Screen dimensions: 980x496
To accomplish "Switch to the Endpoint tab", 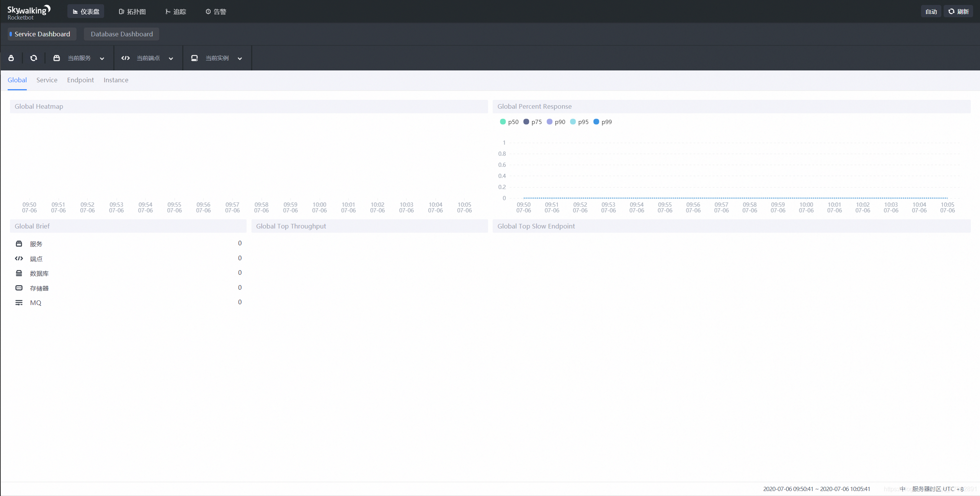I will (80, 80).
